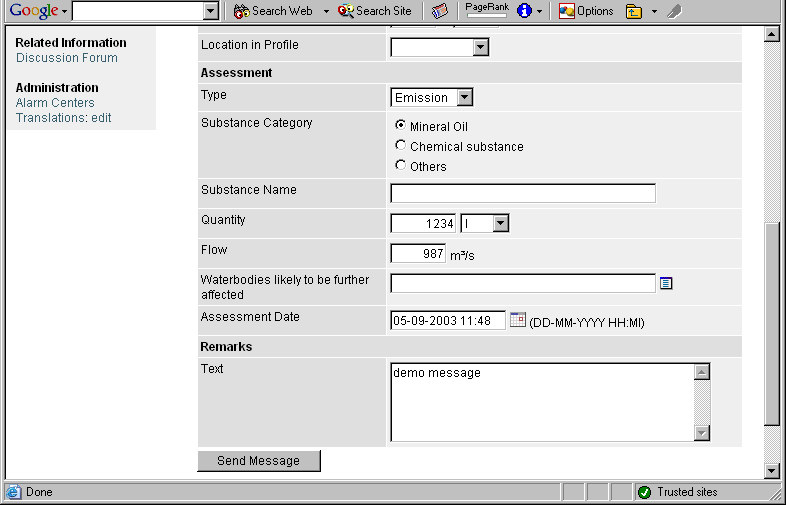Open the Discussion Forum link
This screenshot has width=786, height=505.
66,58
